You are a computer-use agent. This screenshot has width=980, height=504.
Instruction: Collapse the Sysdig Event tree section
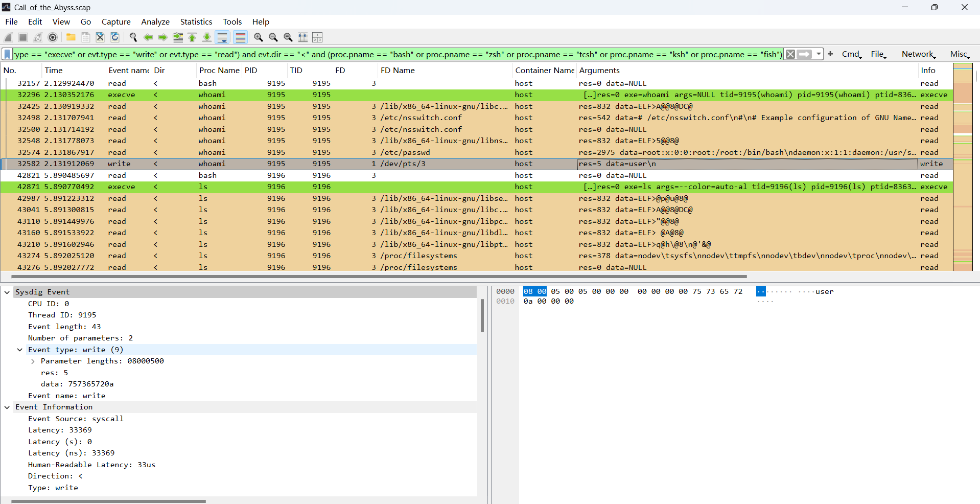pos(7,292)
